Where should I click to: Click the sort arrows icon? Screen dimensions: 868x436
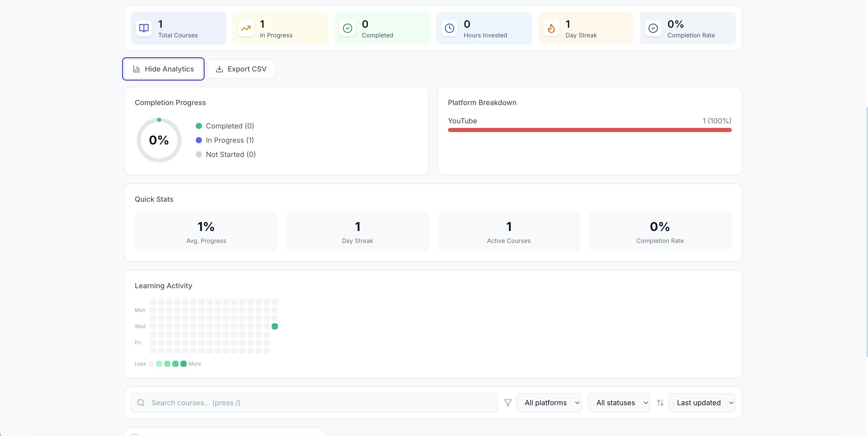coord(660,403)
